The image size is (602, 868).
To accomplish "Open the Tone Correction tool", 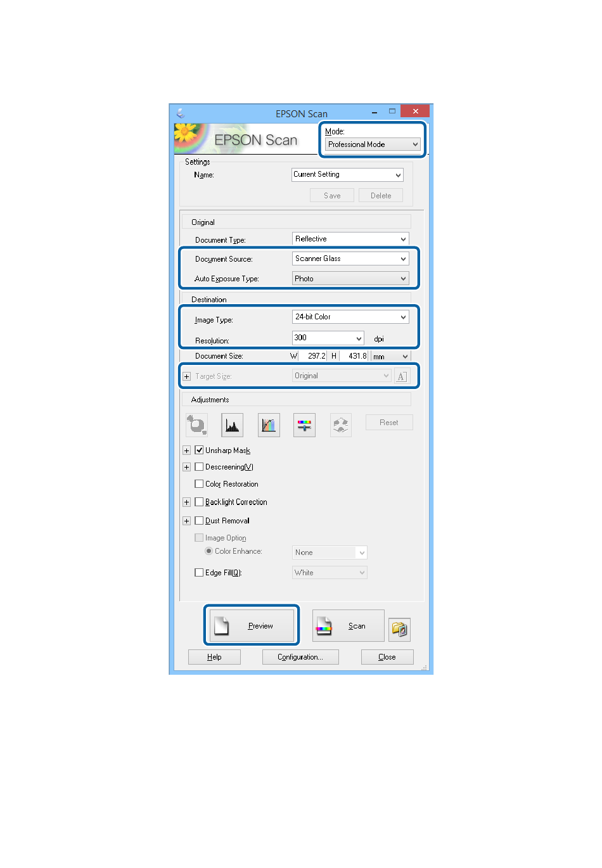I will click(269, 424).
